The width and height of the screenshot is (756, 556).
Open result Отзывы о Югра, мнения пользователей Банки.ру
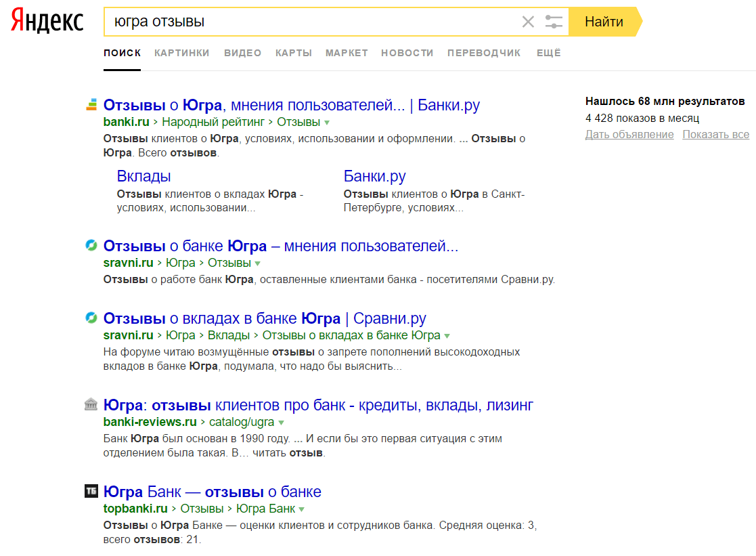tap(292, 105)
